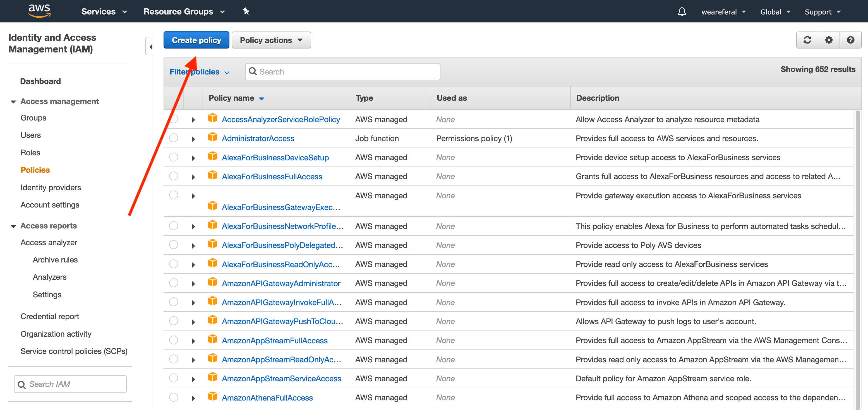Open the Global region dropdown

[x=775, y=12]
